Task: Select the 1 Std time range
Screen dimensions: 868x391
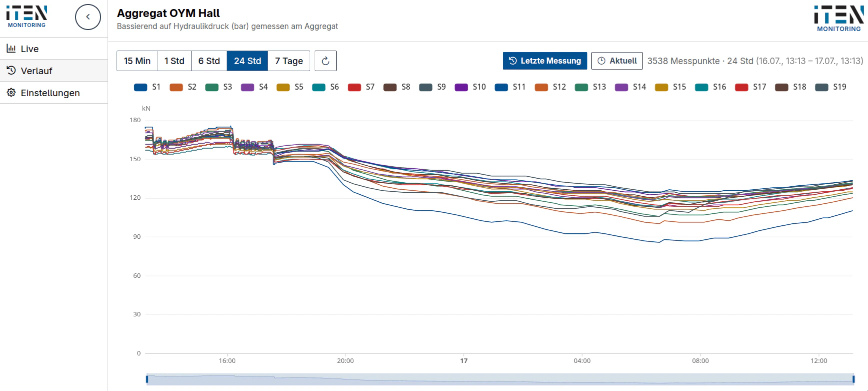Action: (x=175, y=61)
